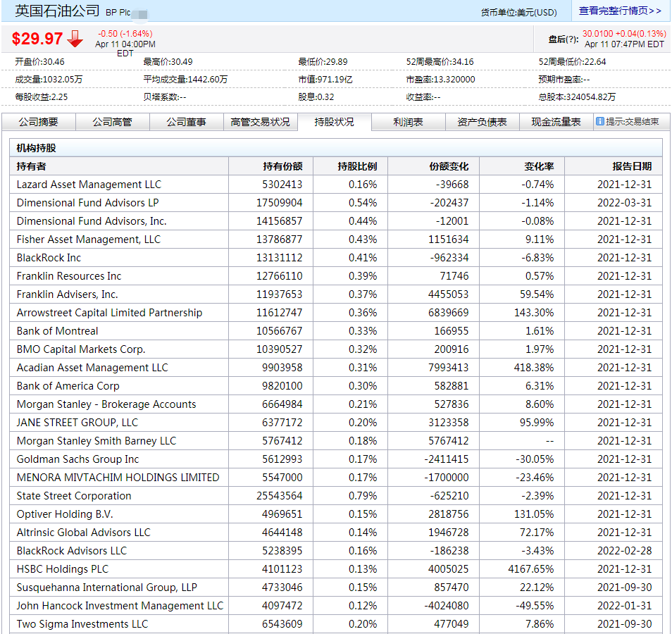
Task: Click the Franklin Resources Inc holder name
Action: coord(69,276)
